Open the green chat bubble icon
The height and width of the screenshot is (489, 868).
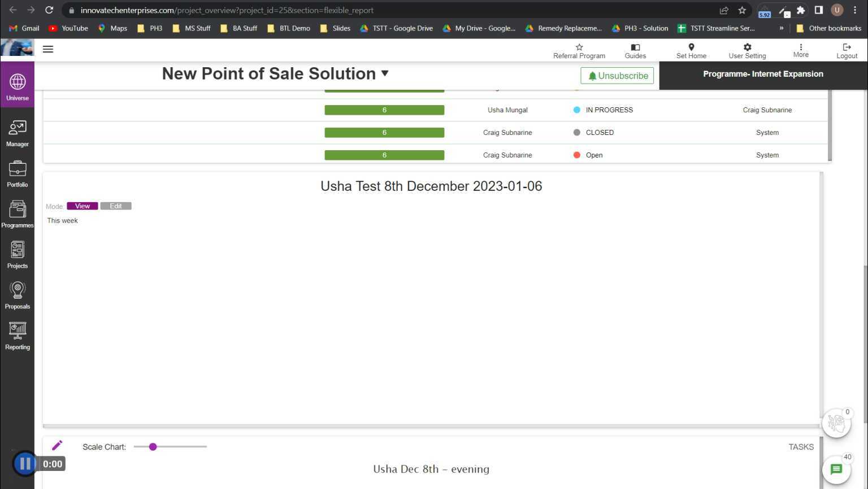[836, 469]
